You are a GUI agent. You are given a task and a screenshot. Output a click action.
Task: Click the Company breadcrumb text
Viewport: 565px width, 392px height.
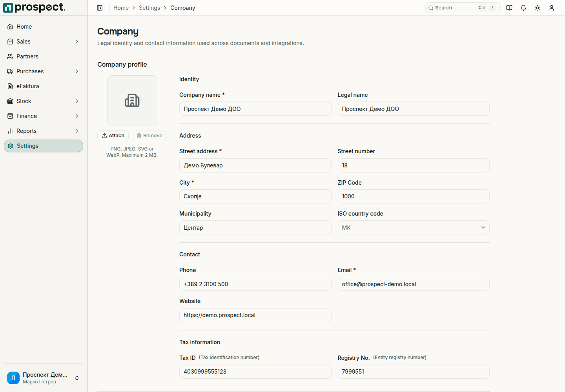point(182,8)
